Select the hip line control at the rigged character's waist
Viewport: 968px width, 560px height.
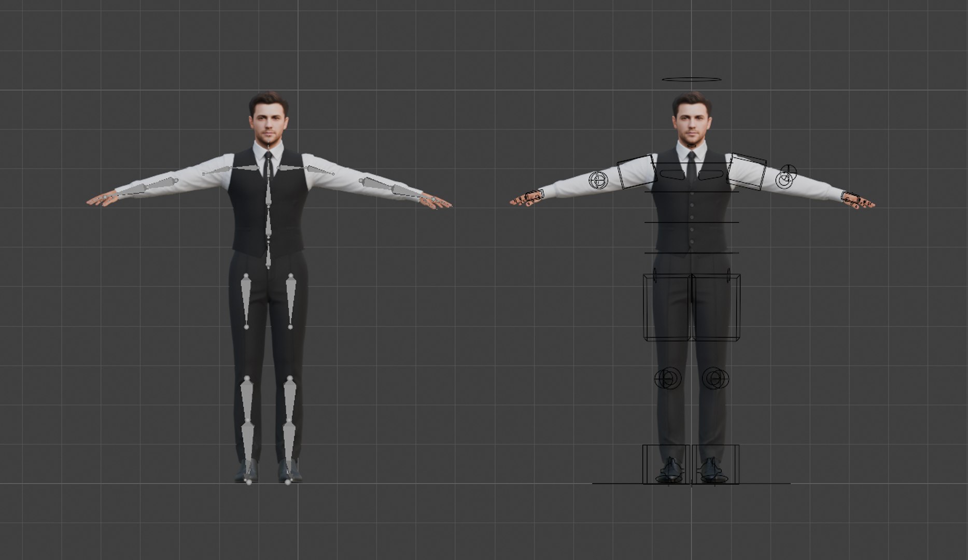(x=691, y=253)
